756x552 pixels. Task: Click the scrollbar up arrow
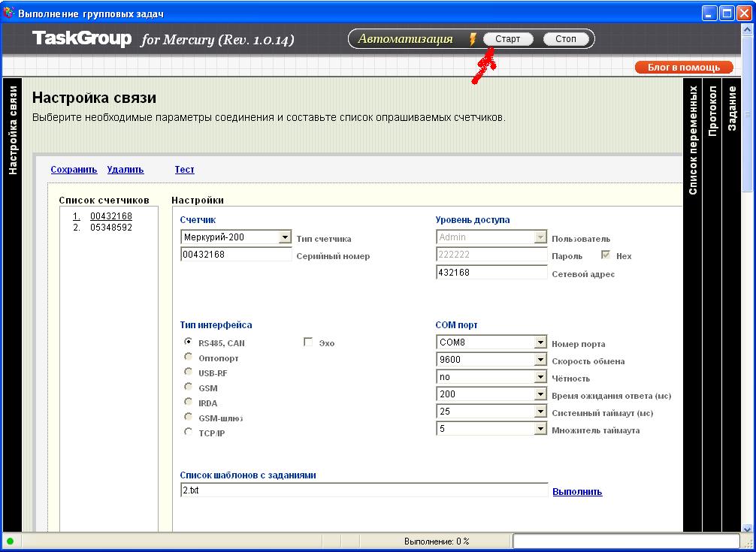click(747, 30)
